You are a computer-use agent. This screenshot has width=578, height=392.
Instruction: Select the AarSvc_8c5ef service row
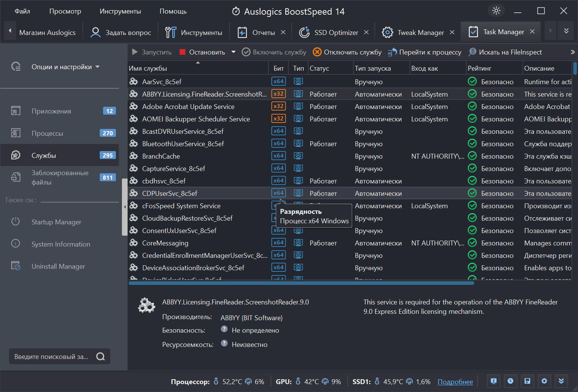coord(350,82)
